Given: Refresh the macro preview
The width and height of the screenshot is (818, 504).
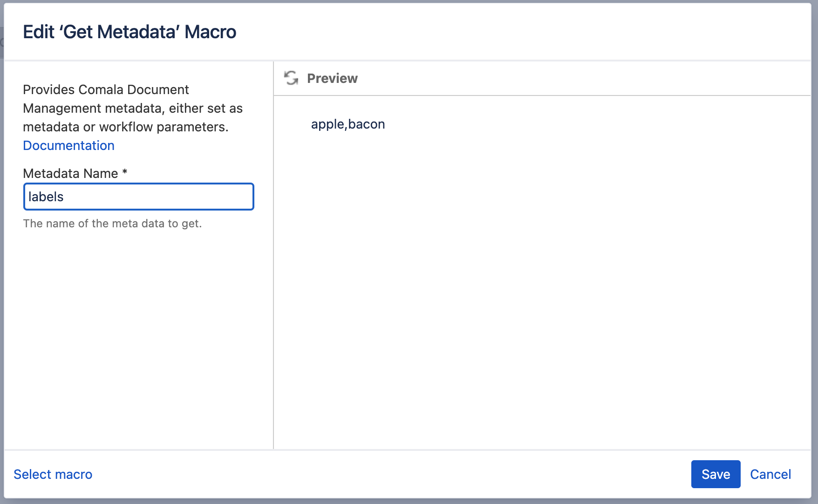Looking at the screenshot, I should tap(292, 78).
